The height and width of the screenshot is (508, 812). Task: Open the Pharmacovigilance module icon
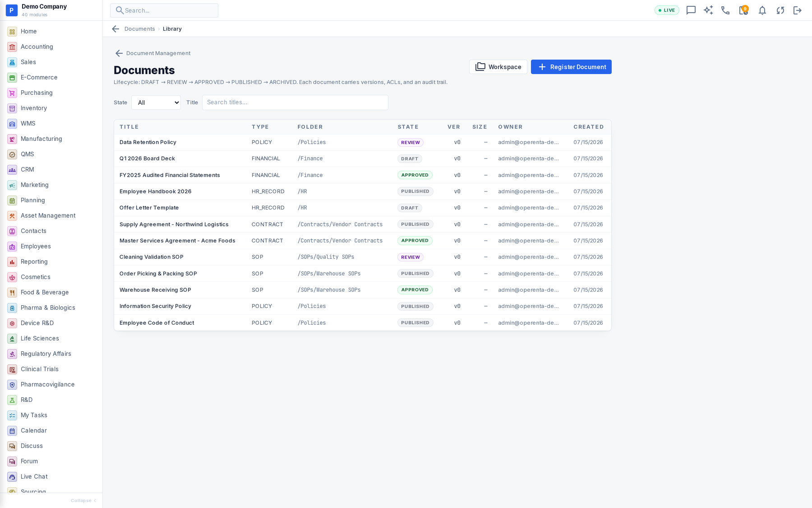[12, 385]
